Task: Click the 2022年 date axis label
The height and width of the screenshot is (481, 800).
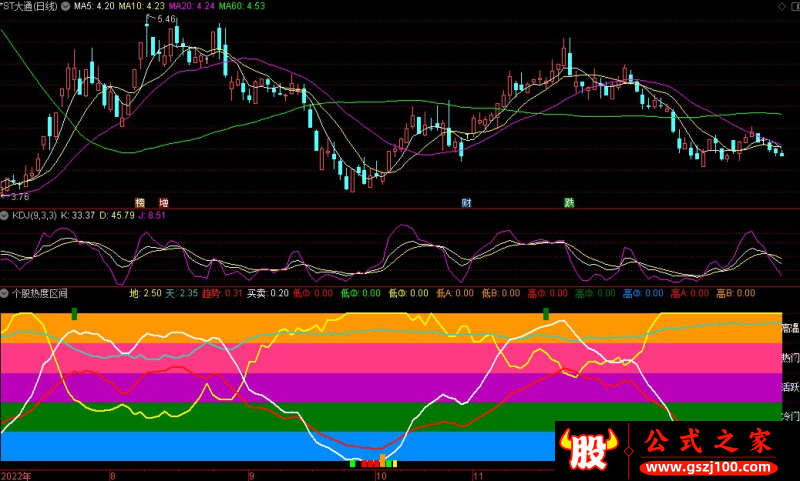Action: click(16, 476)
